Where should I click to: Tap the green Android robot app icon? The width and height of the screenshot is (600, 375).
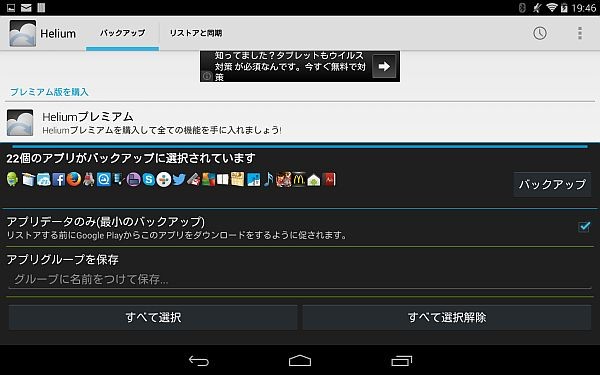pyautogui.click(x=13, y=179)
